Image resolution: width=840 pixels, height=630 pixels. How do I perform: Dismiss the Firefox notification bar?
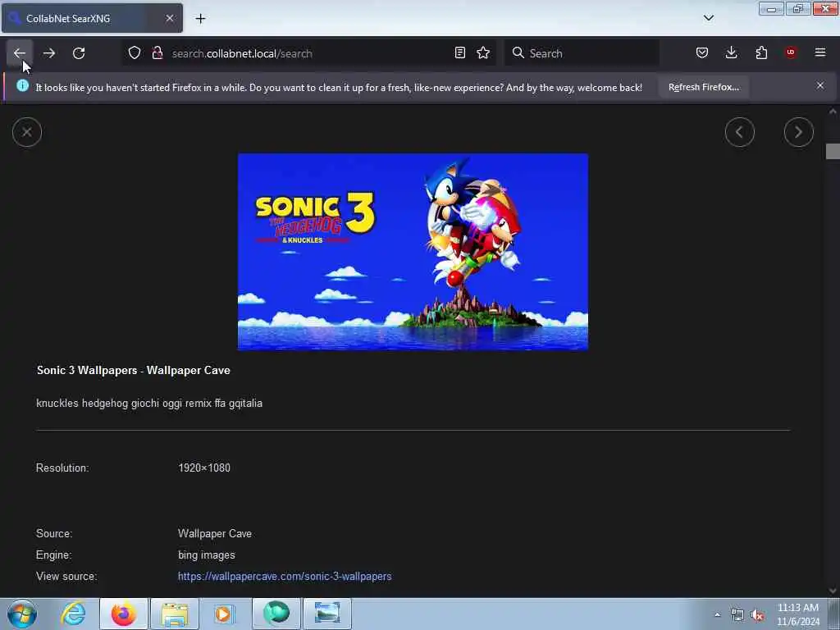point(820,85)
